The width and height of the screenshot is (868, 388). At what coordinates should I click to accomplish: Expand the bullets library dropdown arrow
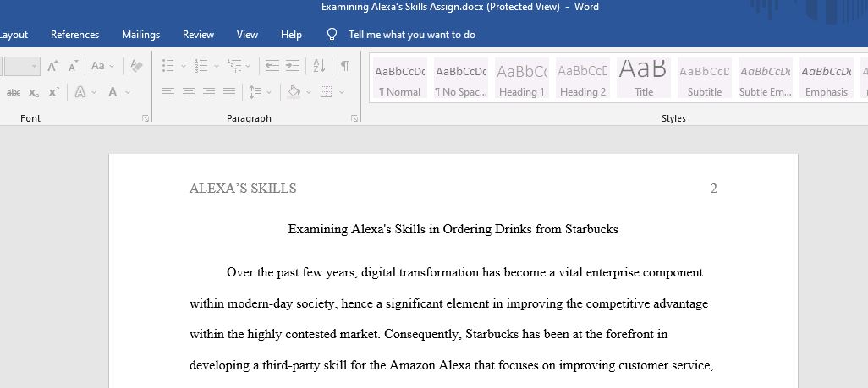(184, 67)
